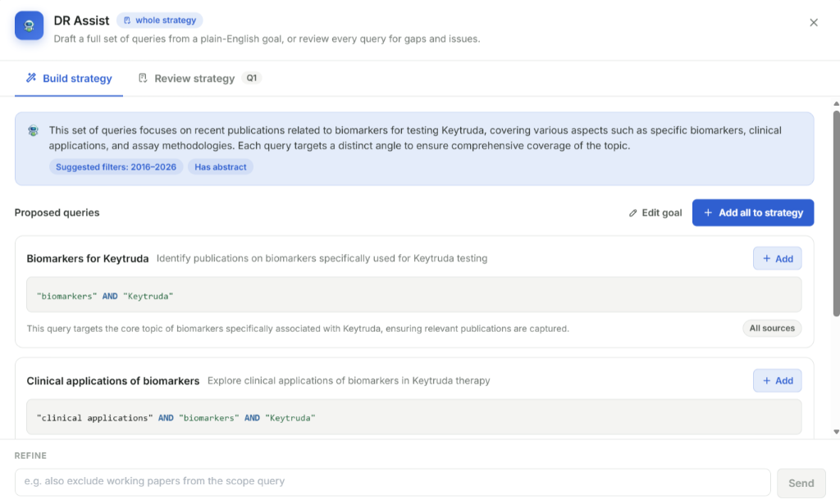
Task: Click the scrollbar up arrow
Action: click(836, 103)
